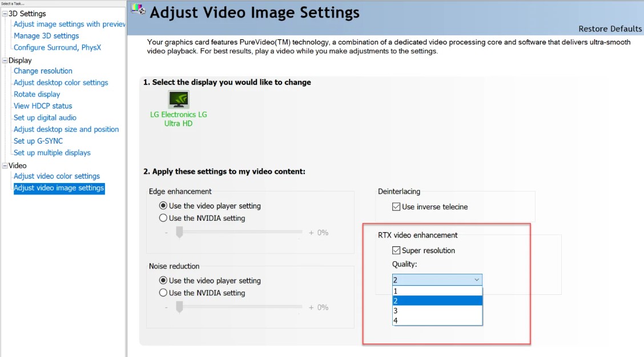
Task: Open Adjust desktop size and position
Action: point(66,129)
